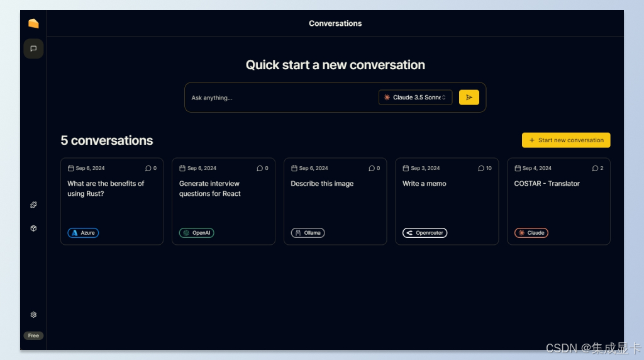Open 'Generate interview questions for React' conversation
The image size is (644, 360).
[223, 201]
